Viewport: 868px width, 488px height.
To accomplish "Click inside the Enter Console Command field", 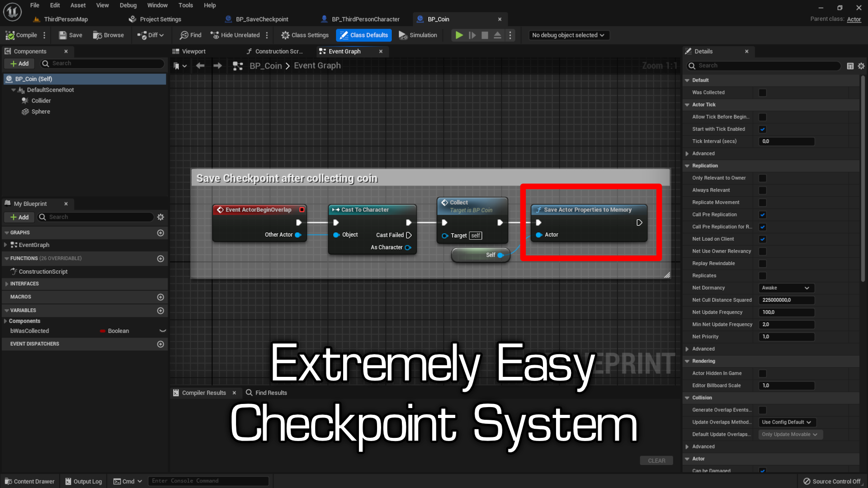I will click(x=208, y=481).
